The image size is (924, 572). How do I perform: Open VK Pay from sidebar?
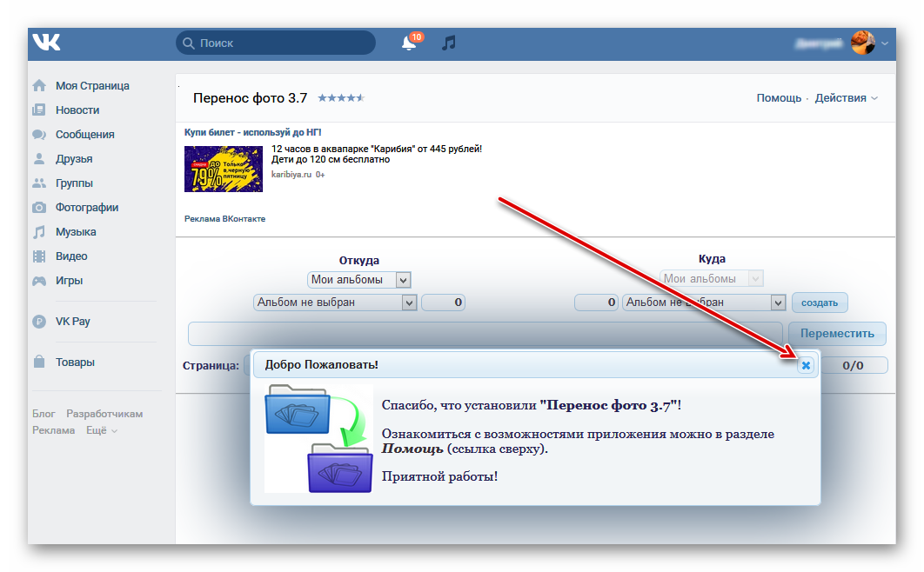pos(72,322)
